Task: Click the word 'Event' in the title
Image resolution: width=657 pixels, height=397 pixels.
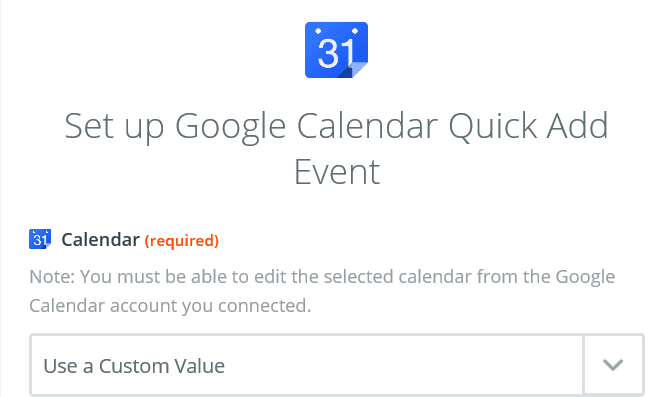Action: click(336, 172)
